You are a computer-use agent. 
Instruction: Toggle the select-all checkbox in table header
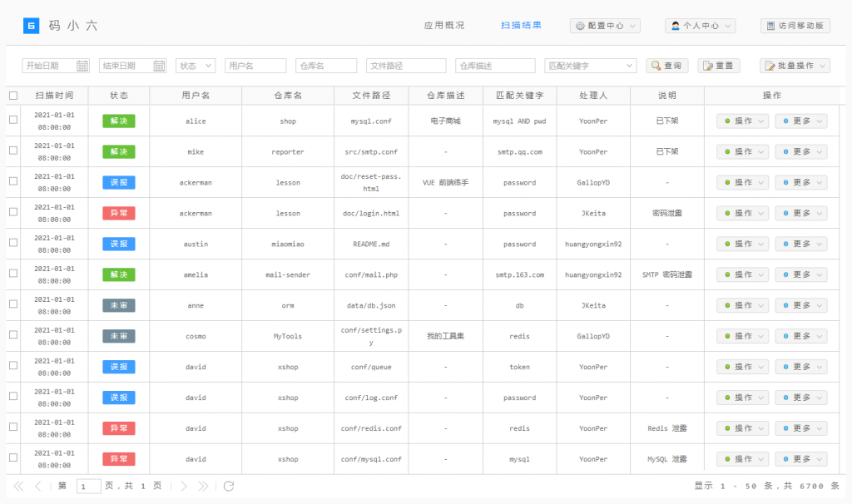(x=12, y=96)
